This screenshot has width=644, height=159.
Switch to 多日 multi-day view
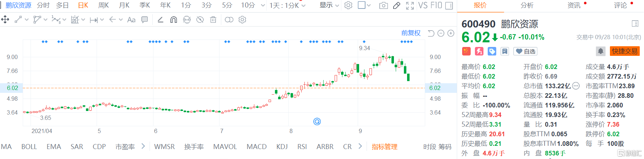[63, 5]
